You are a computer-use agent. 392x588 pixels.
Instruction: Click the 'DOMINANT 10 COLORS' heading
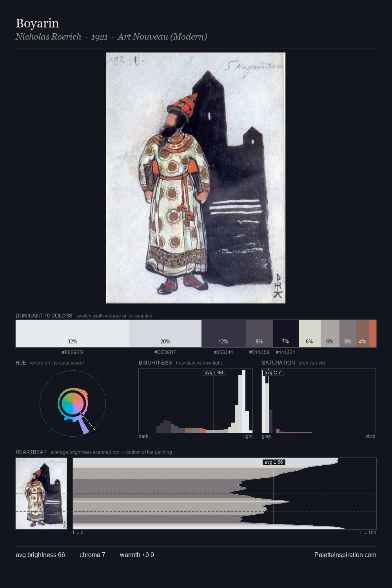[x=44, y=316]
